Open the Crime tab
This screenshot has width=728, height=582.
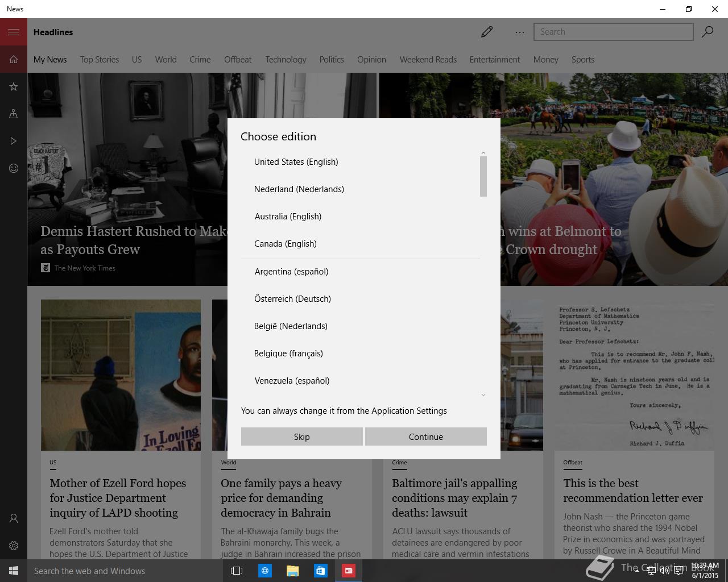pyautogui.click(x=200, y=60)
